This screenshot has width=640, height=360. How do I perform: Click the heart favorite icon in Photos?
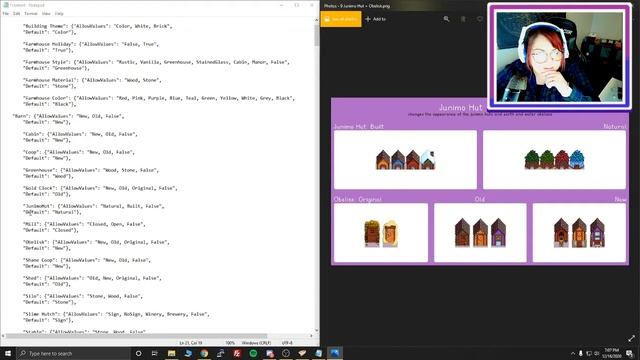coord(480,19)
